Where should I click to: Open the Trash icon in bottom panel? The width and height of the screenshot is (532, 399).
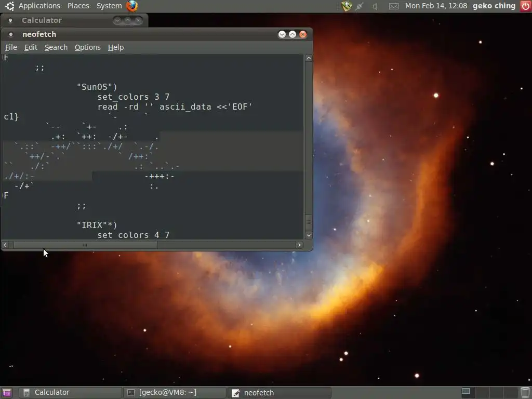[x=525, y=393]
